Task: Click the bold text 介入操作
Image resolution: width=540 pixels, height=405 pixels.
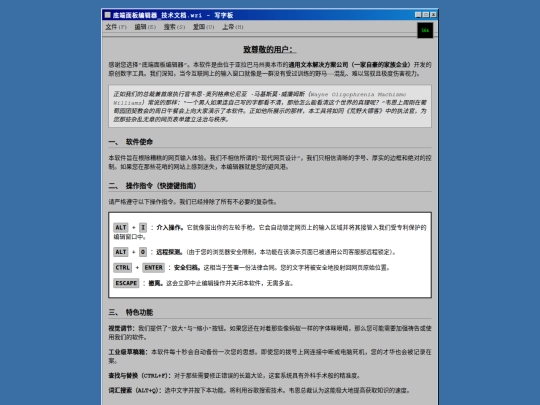Action: point(170,227)
